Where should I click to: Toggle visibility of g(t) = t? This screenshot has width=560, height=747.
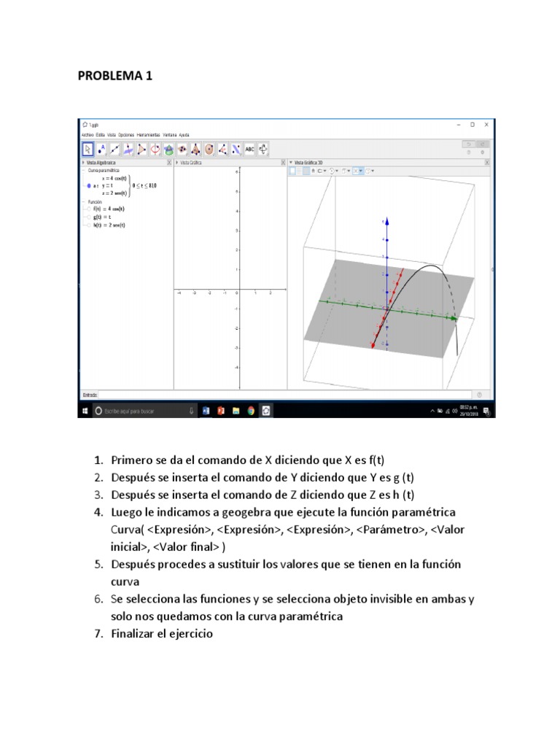(89, 217)
